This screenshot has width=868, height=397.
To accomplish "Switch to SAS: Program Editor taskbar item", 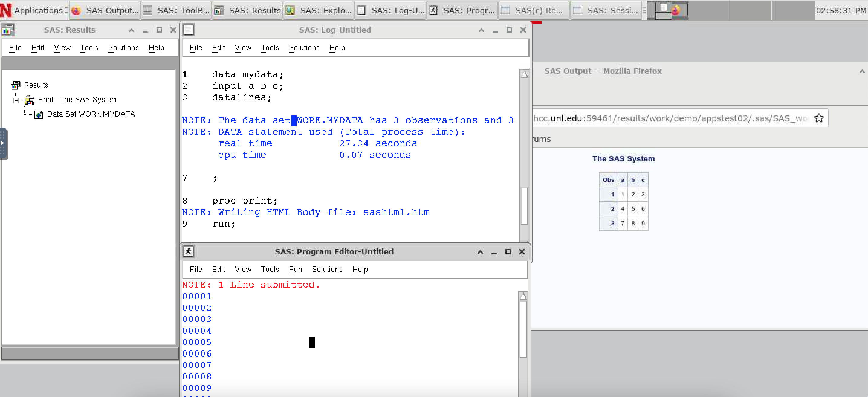I will click(x=462, y=11).
